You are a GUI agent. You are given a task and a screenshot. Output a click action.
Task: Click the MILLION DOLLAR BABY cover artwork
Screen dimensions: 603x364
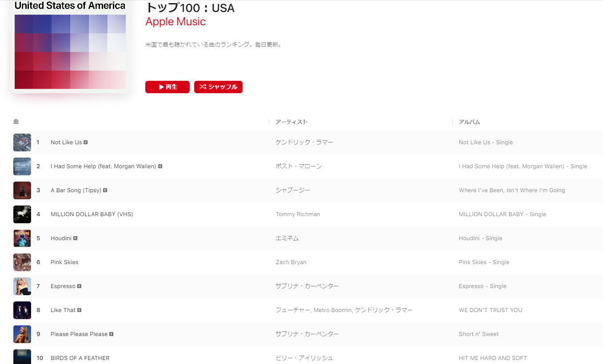[22, 214]
